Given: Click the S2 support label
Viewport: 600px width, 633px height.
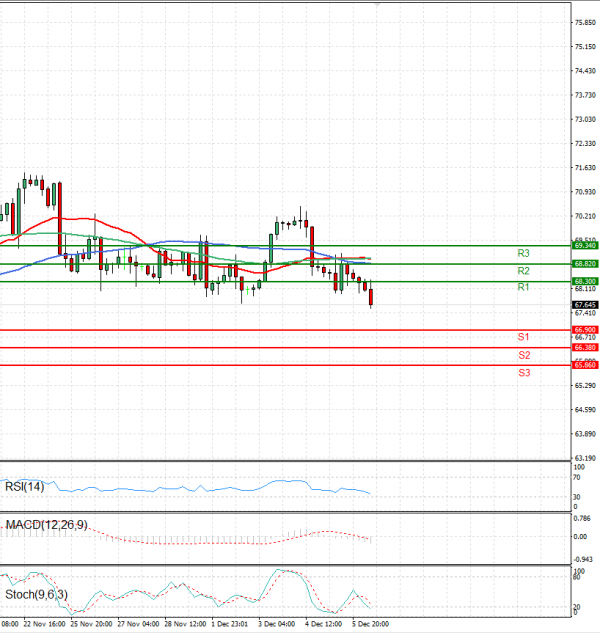Looking at the screenshot, I should tap(523, 355).
